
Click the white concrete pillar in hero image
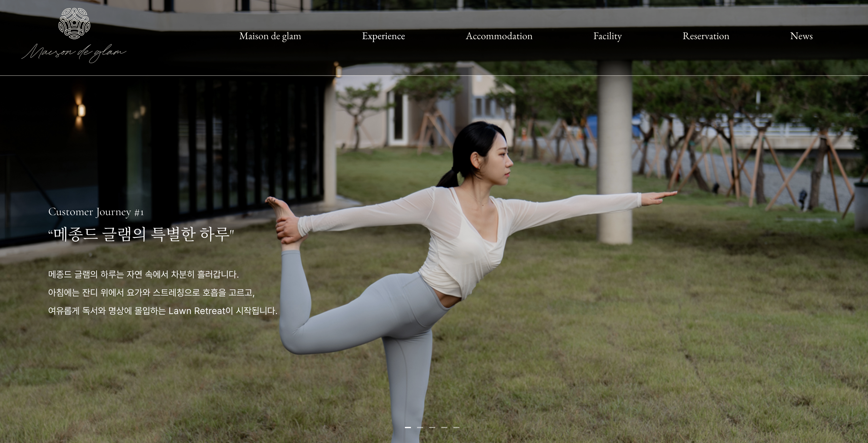(615, 152)
